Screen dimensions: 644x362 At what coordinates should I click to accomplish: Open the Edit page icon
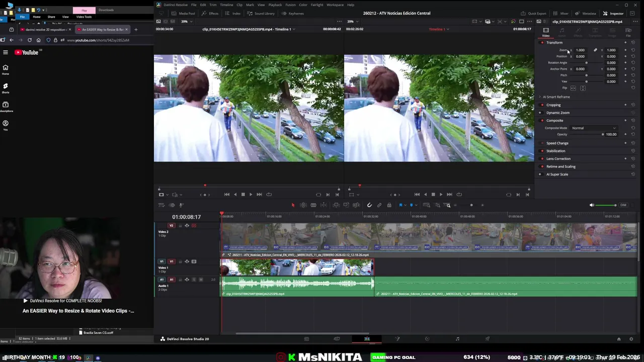[367, 339]
